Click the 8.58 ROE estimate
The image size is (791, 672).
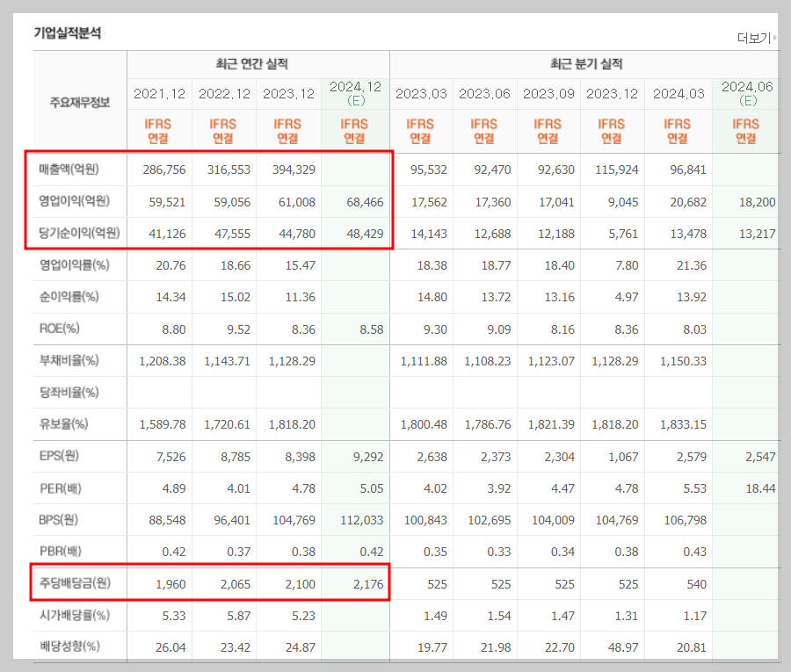click(x=371, y=329)
